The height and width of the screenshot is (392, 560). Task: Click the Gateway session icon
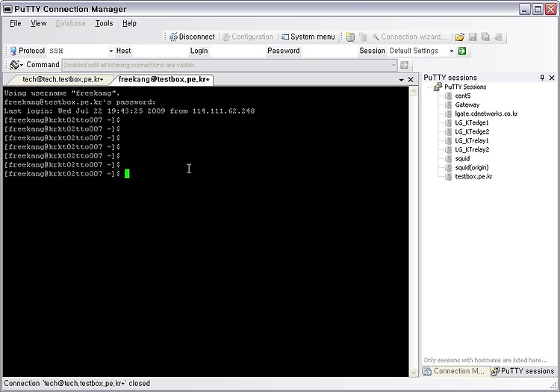[x=448, y=105]
